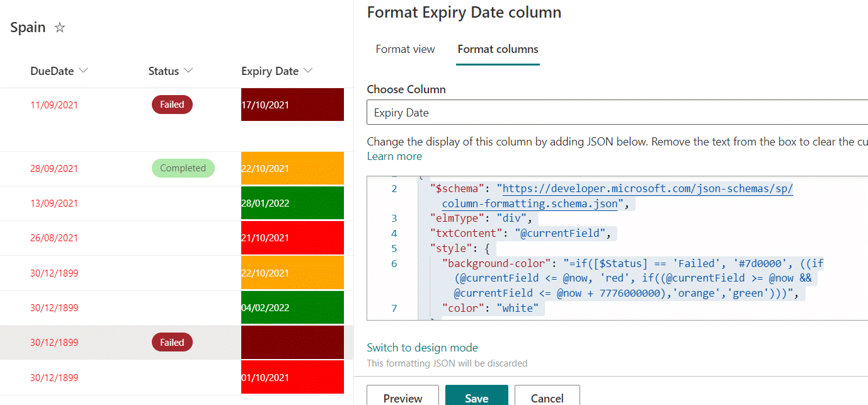
Task: Select the Format columns tab
Action: point(498,49)
